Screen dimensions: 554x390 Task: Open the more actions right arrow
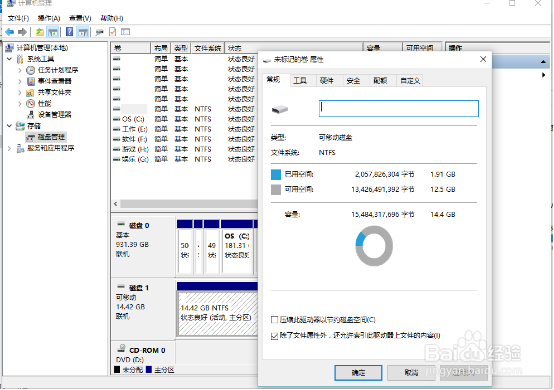click(x=543, y=75)
